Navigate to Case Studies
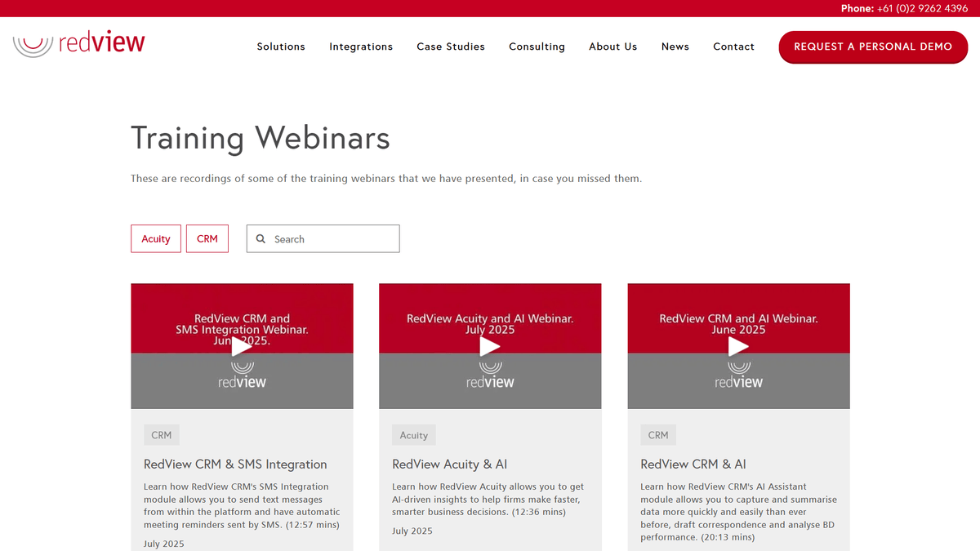Screen dimensions: 980x551 pos(451,47)
